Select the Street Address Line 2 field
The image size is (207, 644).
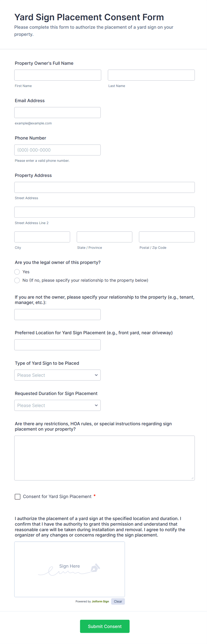104,212
